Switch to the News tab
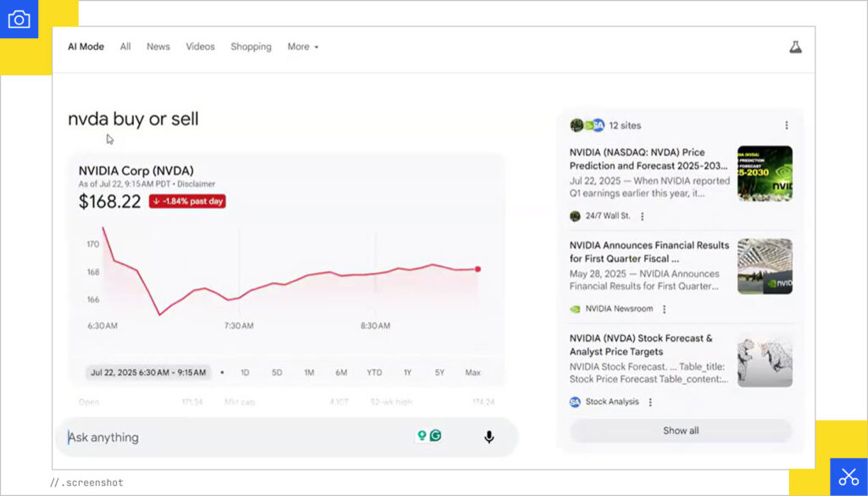This screenshot has width=868, height=496. coord(158,47)
